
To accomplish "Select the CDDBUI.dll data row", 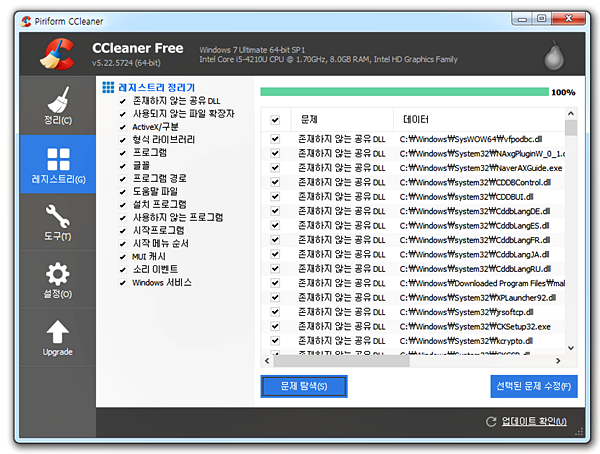I will [x=413, y=197].
